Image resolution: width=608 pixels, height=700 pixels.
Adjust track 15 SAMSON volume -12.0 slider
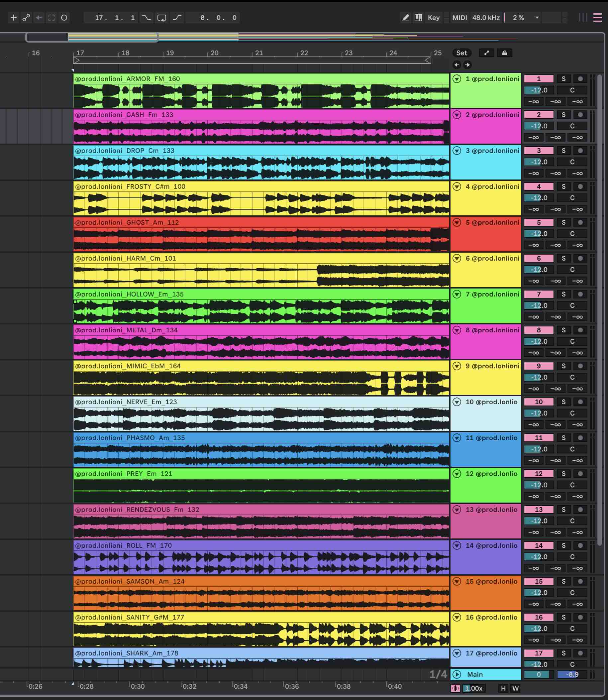[539, 593]
